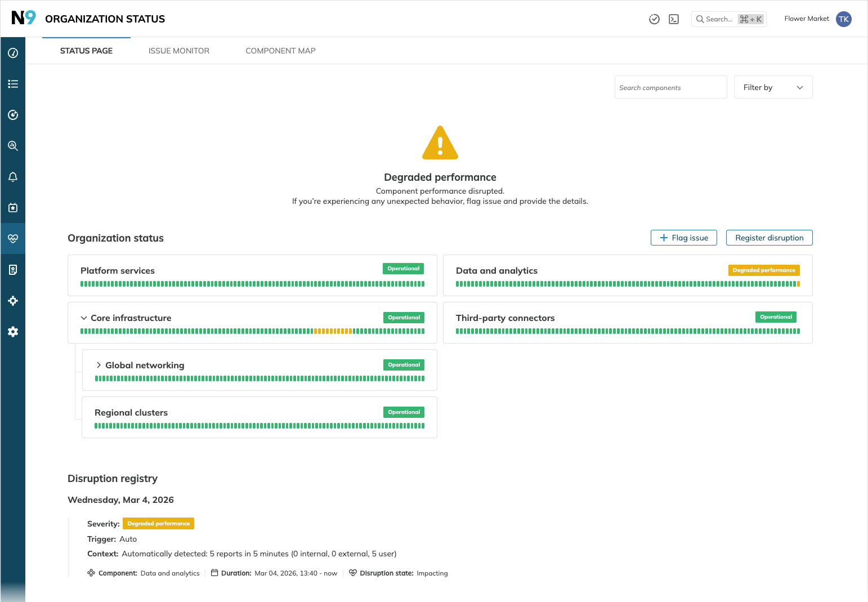Open the gauge dashboard sidebar icon
Screen dimensions: 868x602
click(x=13, y=53)
